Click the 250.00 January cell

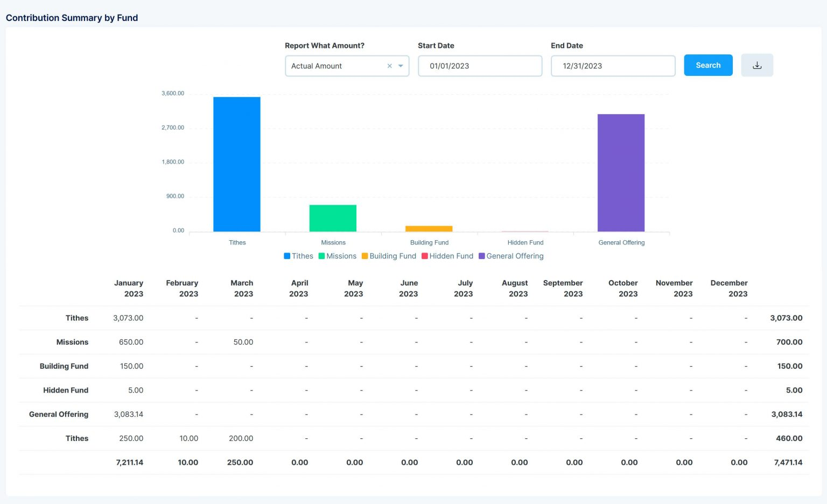tap(131, 439)
